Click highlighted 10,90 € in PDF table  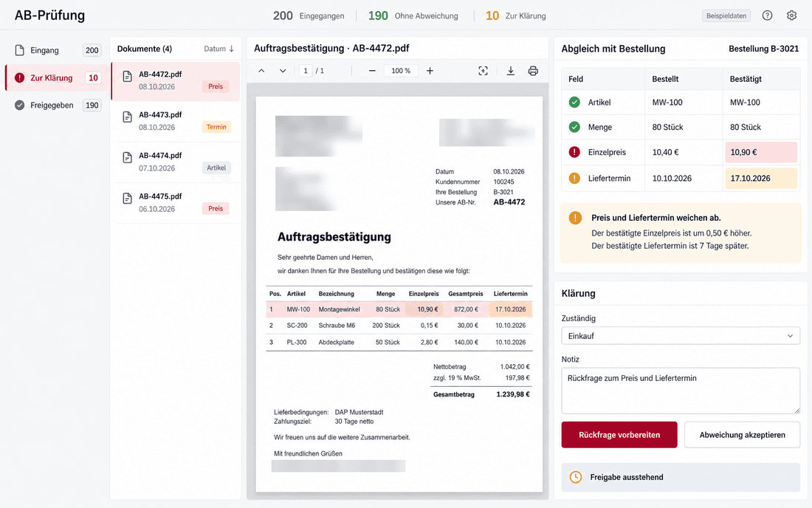[x=424, y=309]
